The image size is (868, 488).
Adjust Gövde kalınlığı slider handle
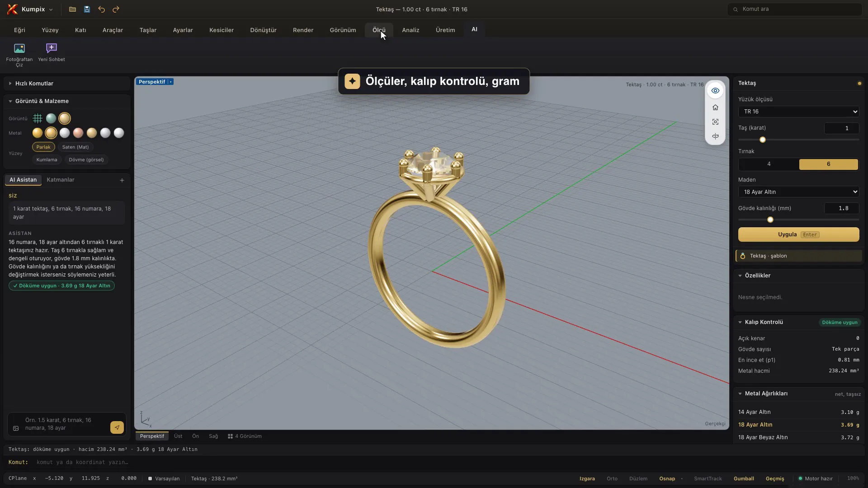(x=770, y=220)
